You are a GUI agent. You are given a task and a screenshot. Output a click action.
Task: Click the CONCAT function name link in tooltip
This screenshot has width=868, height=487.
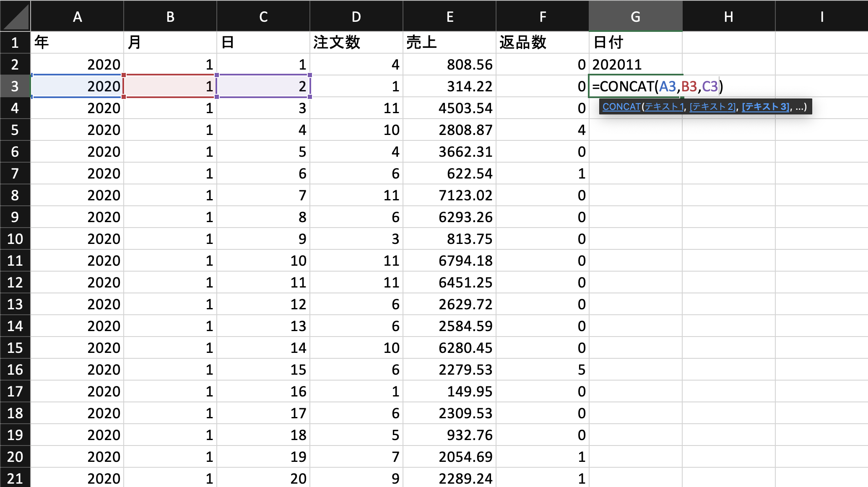click(x=621, y=107)
